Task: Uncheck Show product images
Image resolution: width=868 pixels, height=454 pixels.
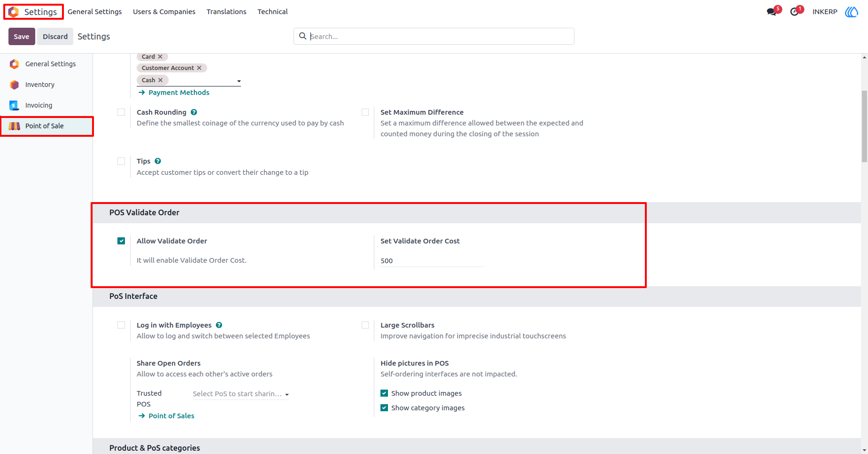Action: coord(384,393)
